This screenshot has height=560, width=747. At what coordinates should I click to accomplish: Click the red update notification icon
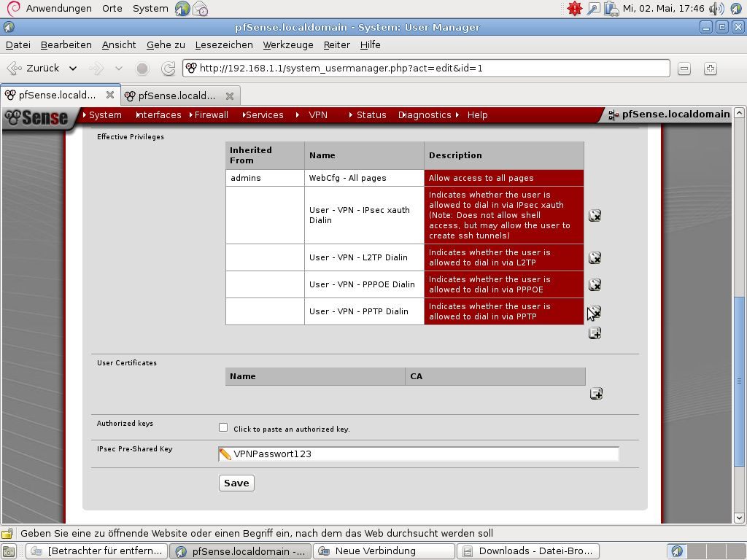(x=575, y=9)
